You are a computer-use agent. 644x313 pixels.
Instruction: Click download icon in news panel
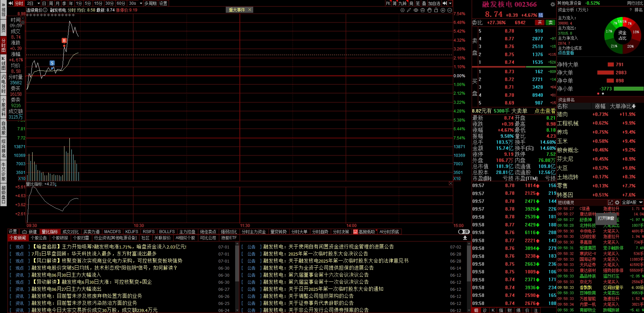465,238
